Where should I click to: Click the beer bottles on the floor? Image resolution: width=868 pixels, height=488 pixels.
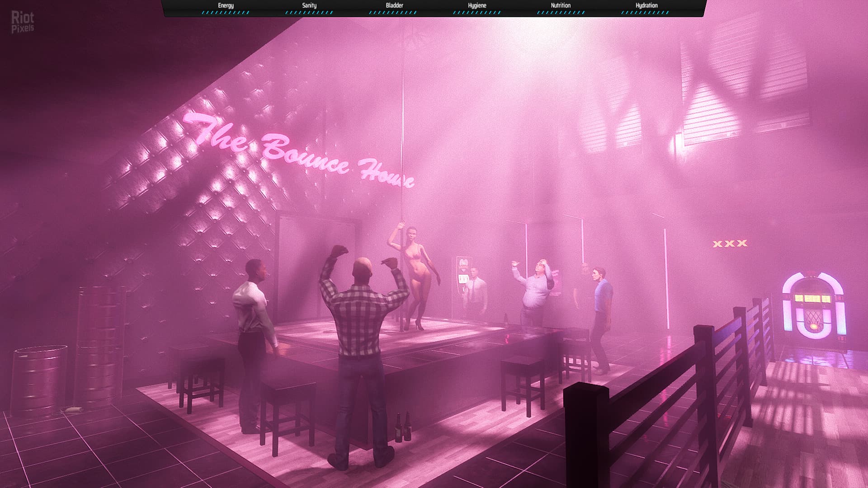coord(403,427)
